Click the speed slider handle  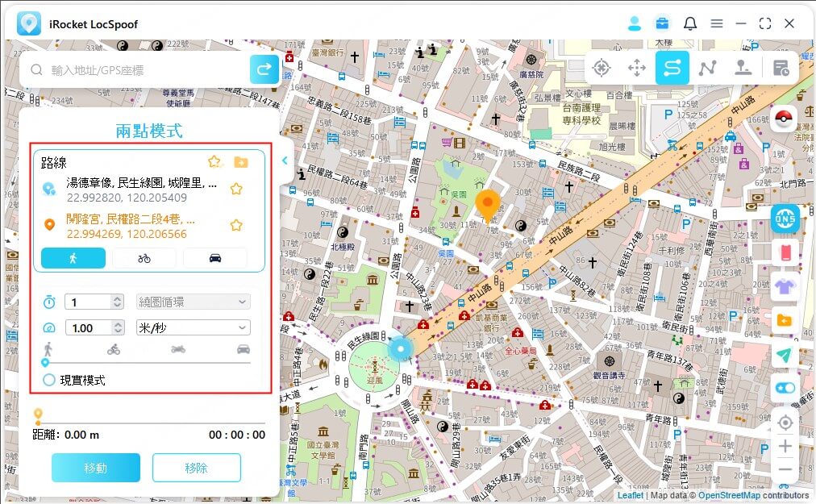coord(45,363)
